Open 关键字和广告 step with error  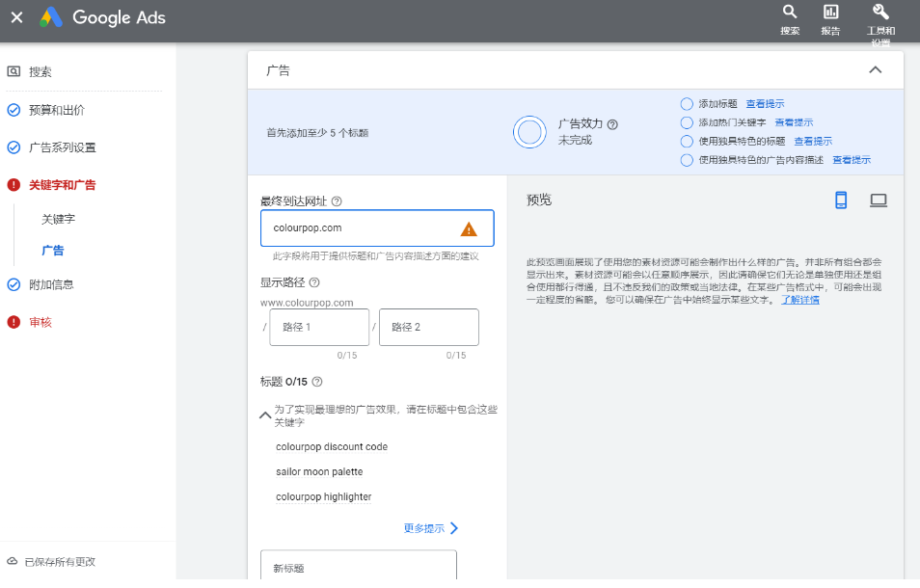(62, 185)
